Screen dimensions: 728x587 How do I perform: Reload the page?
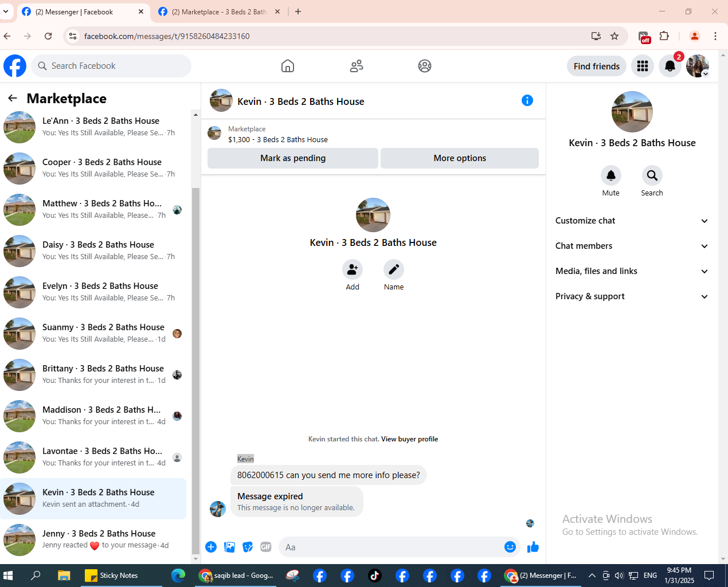click(x=48, y=36)
